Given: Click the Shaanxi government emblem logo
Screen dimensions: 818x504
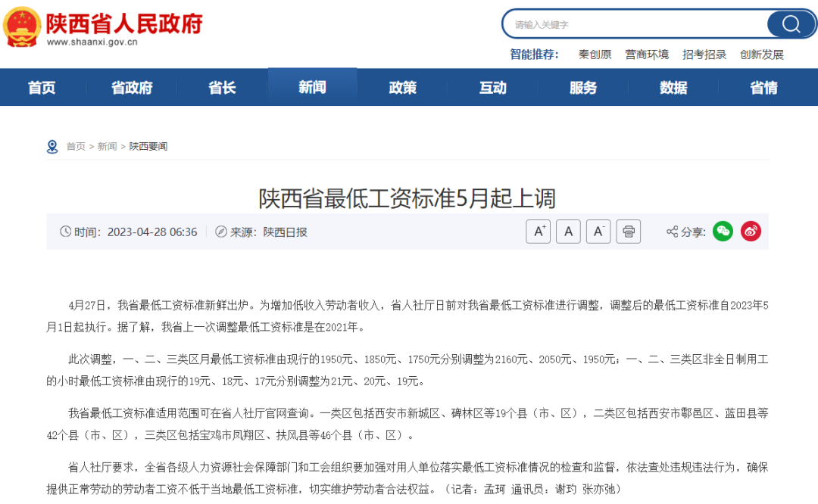Looking at the screenshot, I should (23, 25).
